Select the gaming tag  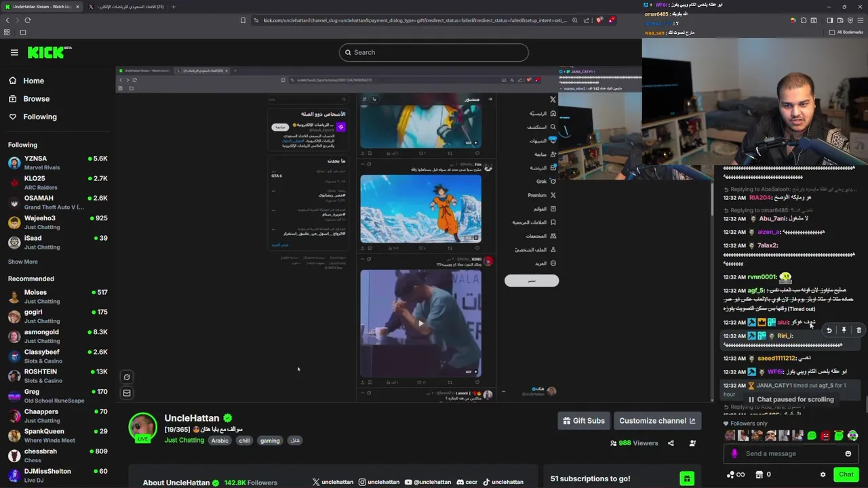point(270,441)
